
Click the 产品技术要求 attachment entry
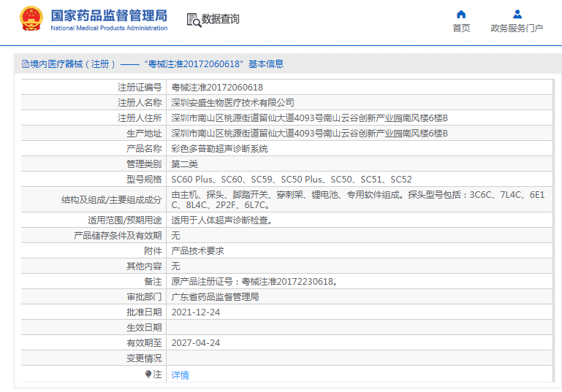pyautogui.click(x=197, y=250)
